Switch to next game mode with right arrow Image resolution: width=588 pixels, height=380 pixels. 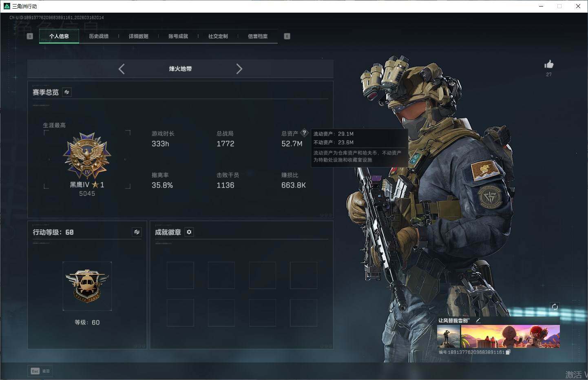[239, 69]
